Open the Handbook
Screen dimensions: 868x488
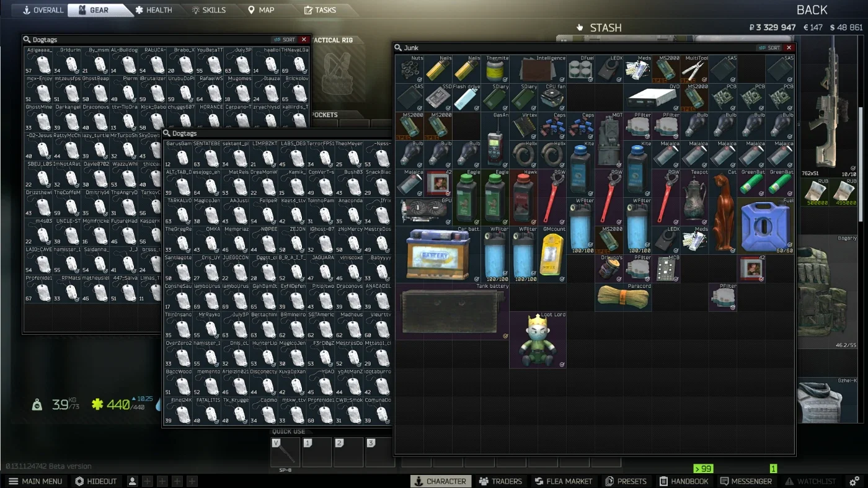coord(683,481)
